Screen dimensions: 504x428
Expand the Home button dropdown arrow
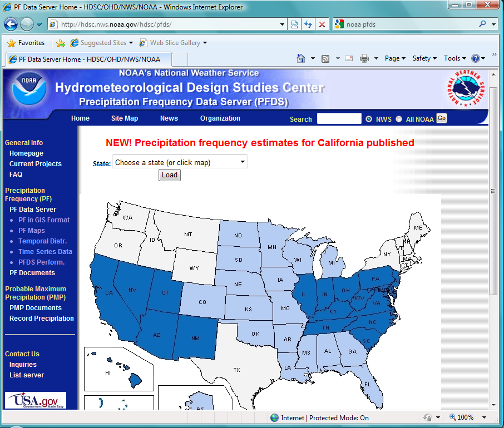313,58
